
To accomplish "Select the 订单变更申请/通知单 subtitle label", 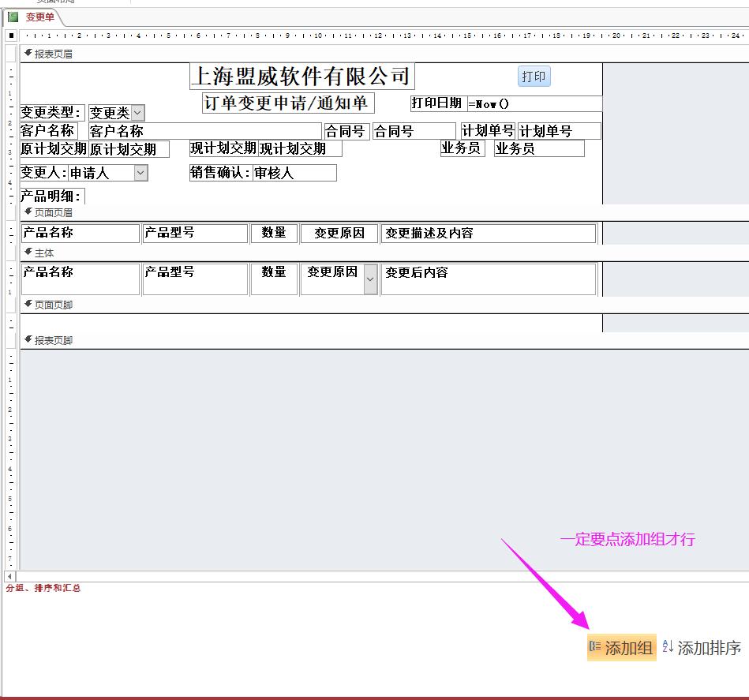I will tap(288, 103).
